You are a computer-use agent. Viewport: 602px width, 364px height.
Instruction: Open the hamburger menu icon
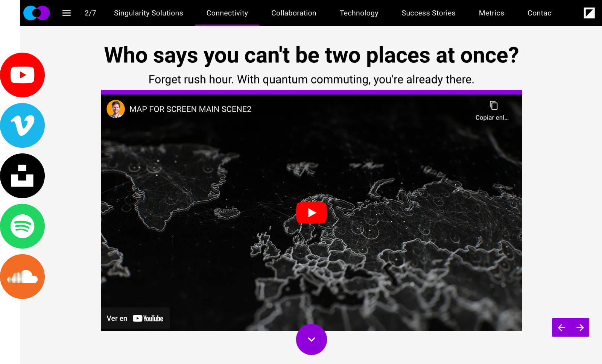point(67,13)
